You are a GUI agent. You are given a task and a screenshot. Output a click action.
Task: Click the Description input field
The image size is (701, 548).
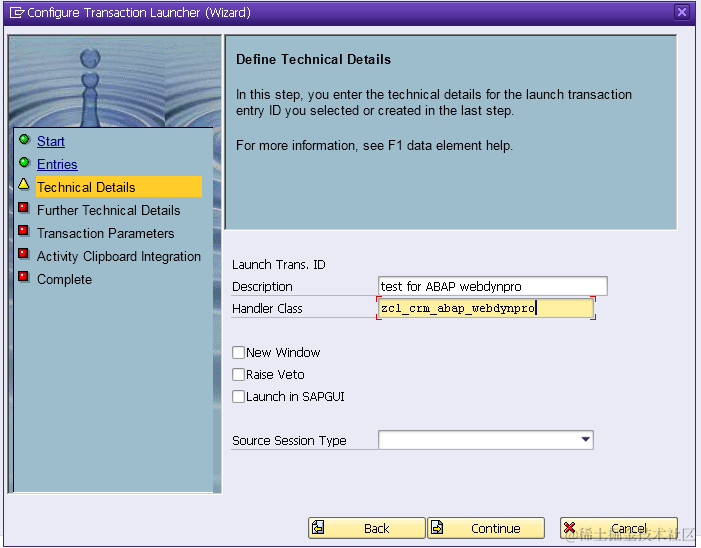493,286
